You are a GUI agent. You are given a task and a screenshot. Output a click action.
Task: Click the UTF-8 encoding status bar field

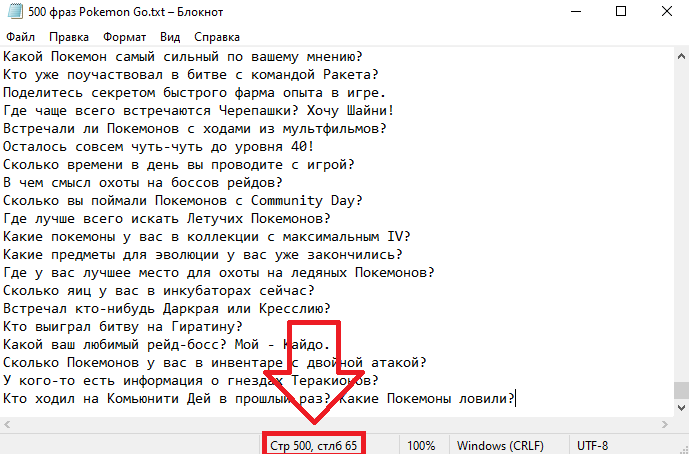tap(598, 445)
